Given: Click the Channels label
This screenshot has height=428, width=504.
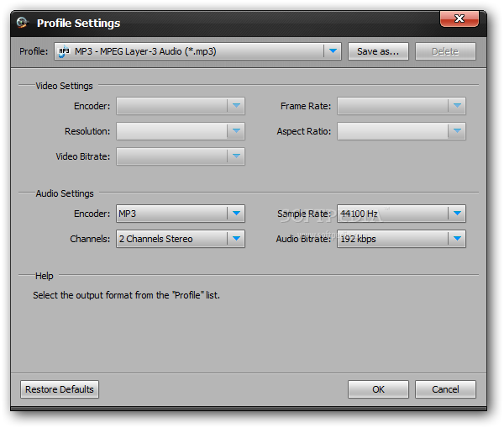Looking at the screenshot, I should click(90, 239).
